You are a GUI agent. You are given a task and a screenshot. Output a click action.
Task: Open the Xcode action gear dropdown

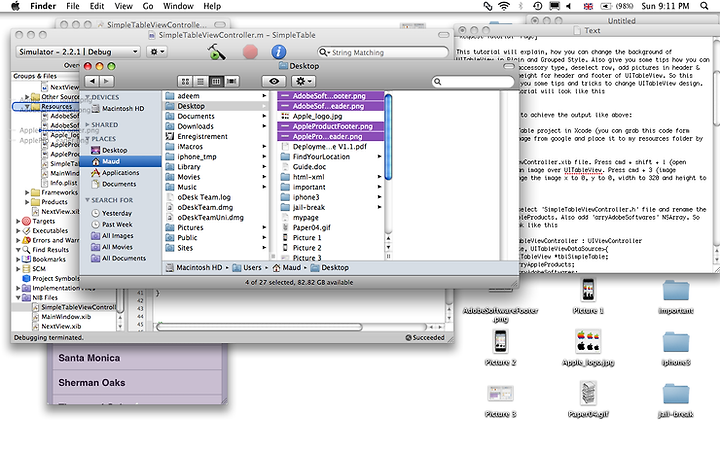click(158, 52)
